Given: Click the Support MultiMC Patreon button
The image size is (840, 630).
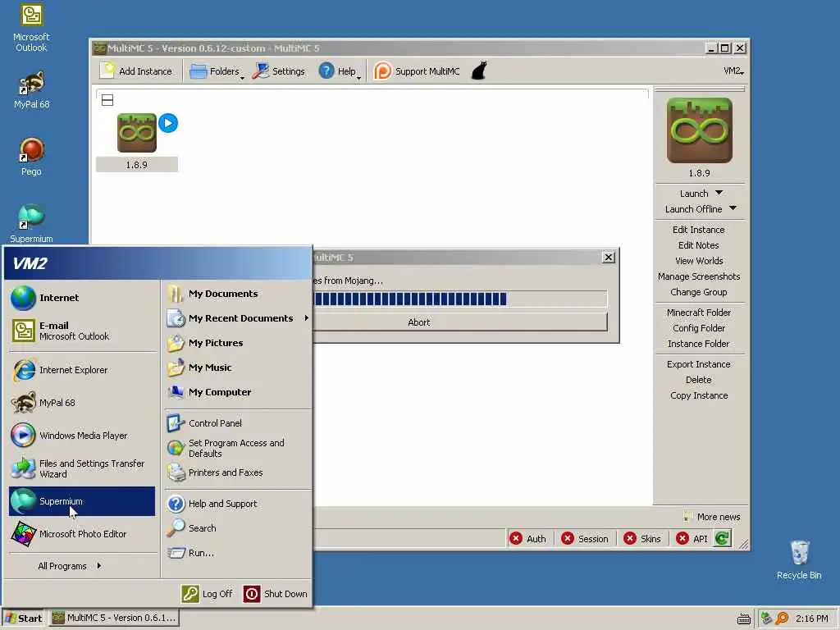Looking at the screenshot, I should (417, 71).
